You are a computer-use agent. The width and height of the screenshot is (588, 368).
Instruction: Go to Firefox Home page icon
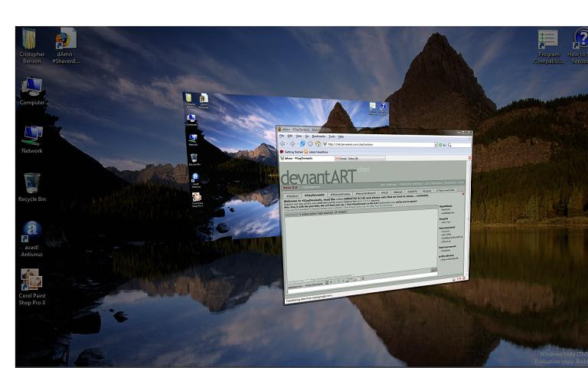point(318,143)
